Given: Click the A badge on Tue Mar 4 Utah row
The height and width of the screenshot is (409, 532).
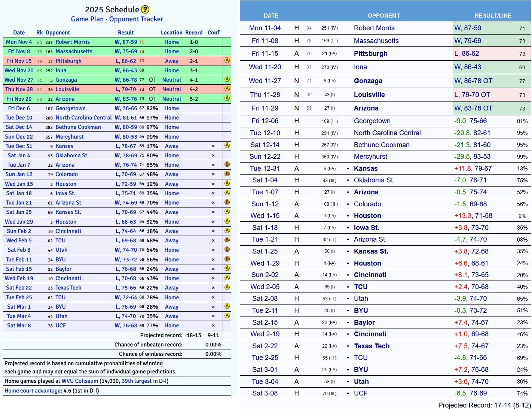Looking at the screenshot, I should click(227, 316).
